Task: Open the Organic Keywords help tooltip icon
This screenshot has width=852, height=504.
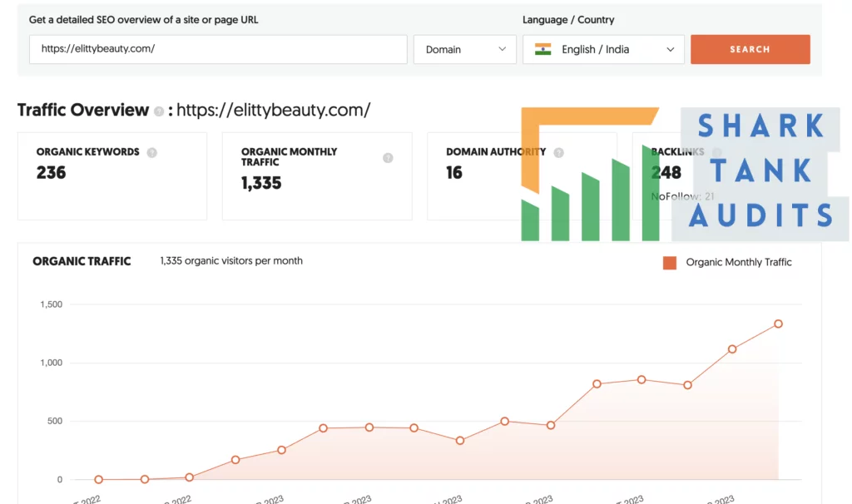Action: point(152,152)
